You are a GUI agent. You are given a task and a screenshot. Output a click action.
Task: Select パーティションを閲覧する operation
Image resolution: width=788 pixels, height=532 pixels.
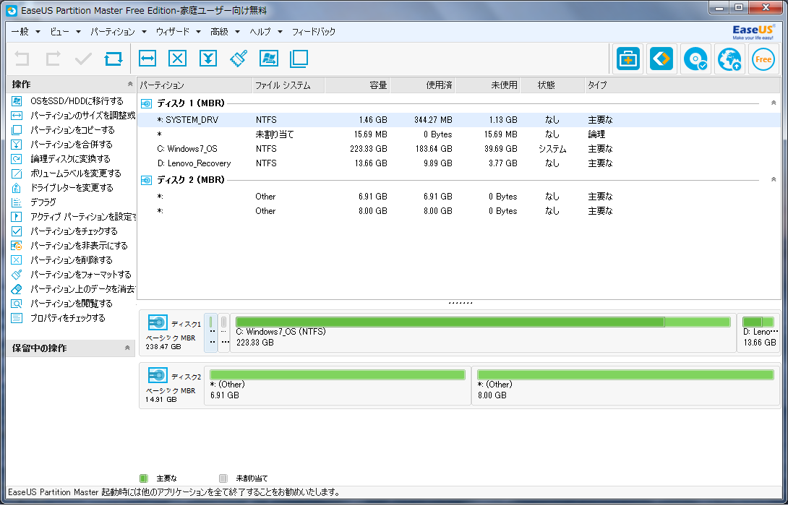72,304
